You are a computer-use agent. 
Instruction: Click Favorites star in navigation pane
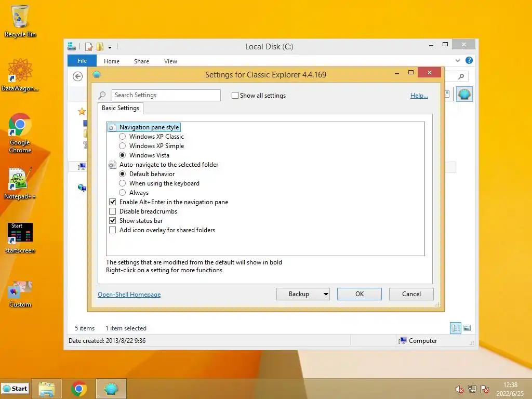coord(82,111)
